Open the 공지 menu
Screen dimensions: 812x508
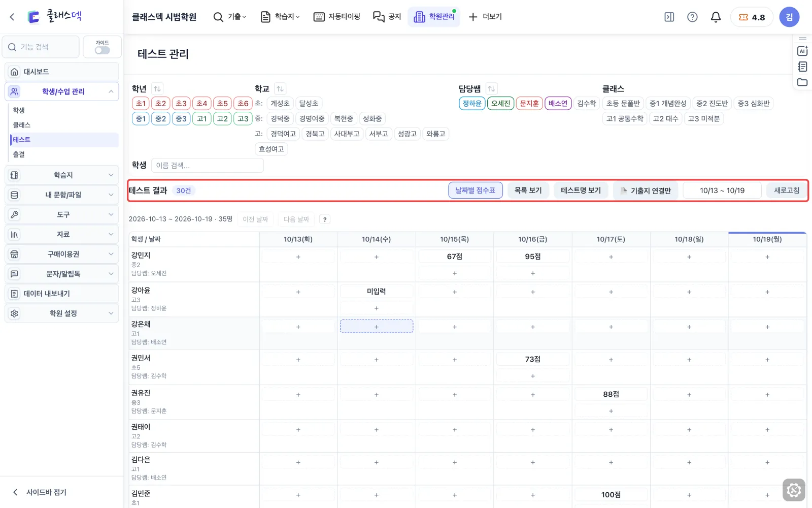coord(387,17)
